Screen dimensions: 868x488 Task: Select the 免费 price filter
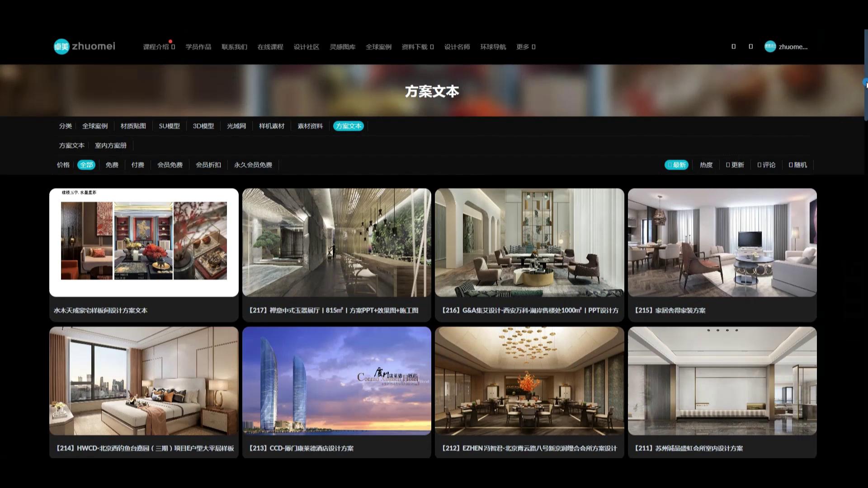pos(112,165)
